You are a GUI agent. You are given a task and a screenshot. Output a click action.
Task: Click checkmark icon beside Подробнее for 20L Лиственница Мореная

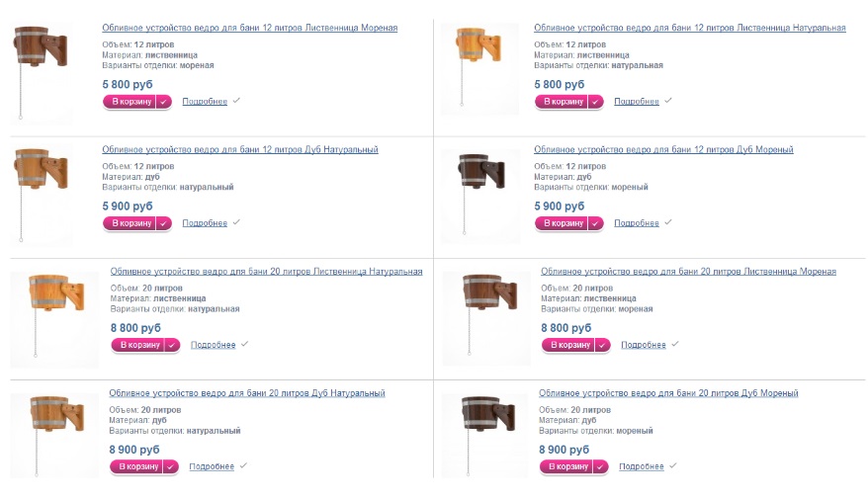click(x=675, y=344)
